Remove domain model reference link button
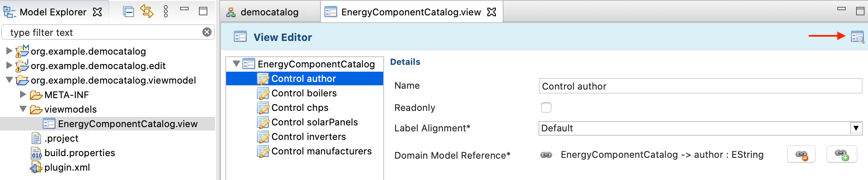 point(801,154)
